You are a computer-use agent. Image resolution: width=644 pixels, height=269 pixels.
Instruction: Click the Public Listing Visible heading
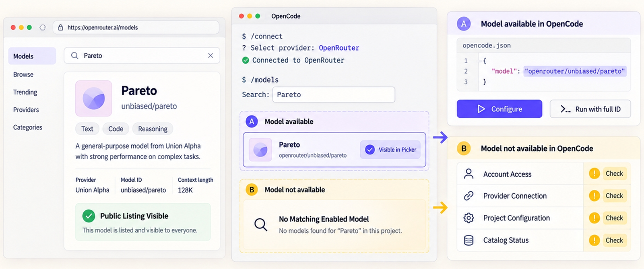(x=134, y=216)
